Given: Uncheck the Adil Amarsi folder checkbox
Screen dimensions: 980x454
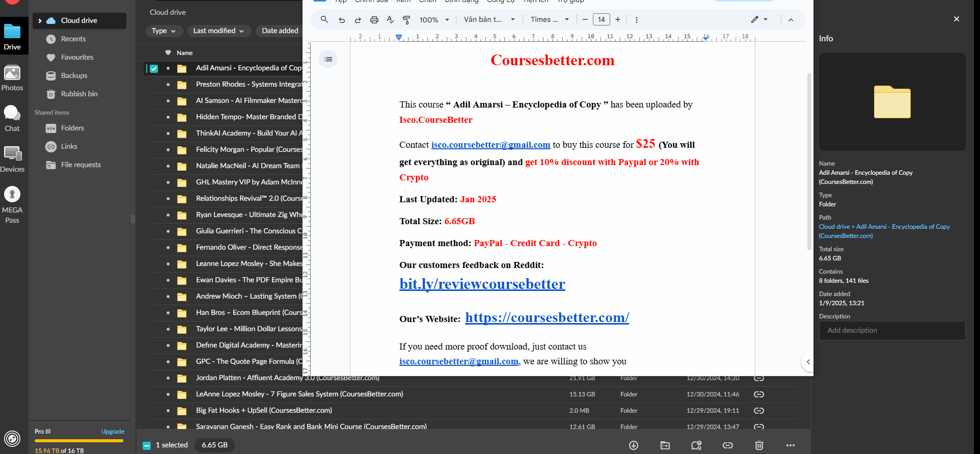Looking at the screenshot, I should click(154, 68).
